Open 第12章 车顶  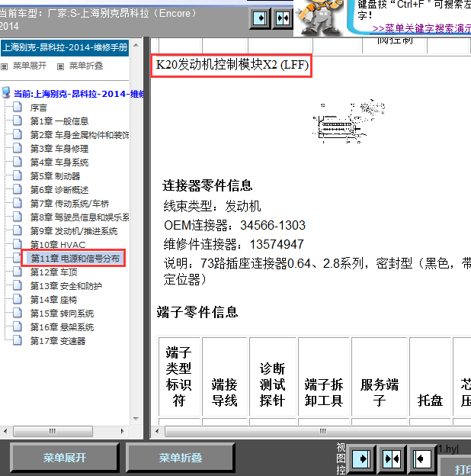pos(53,272)
